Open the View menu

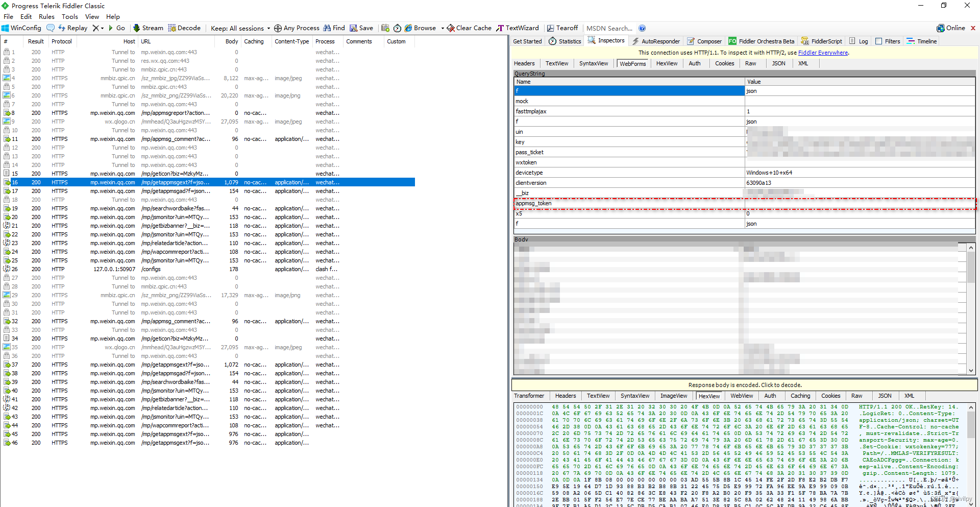(x=92, y=17)
